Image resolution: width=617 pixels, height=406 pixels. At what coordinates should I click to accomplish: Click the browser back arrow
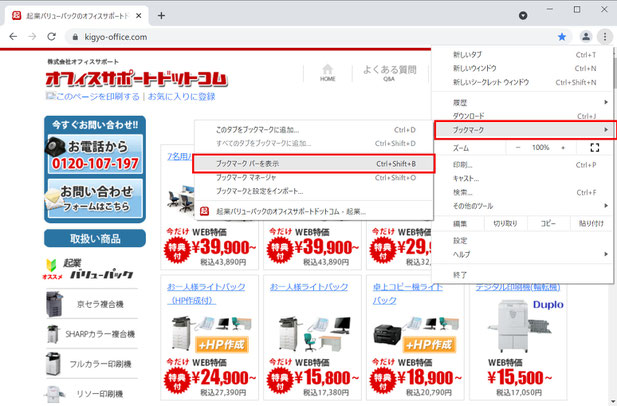pyautogui.click(x=13, y=37)
